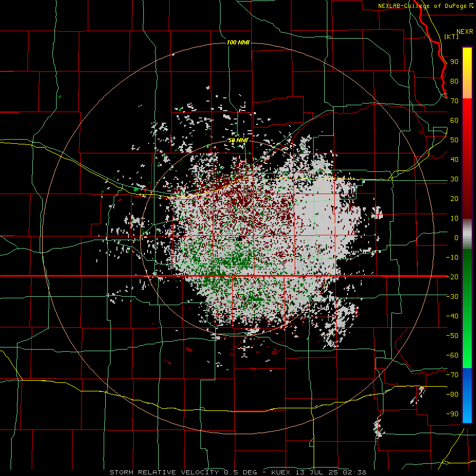The image size is (476, 476).
Task: Select the -30 knot scale label
Action: [x=452, y=297]
